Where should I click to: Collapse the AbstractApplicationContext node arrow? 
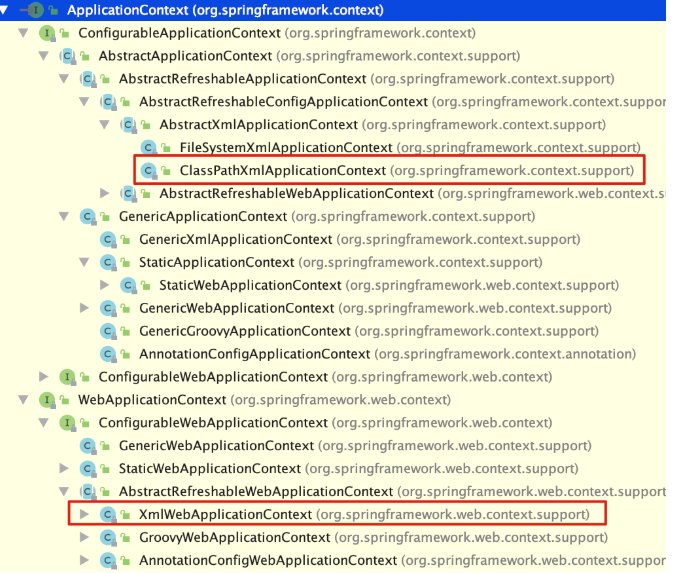tap(44, 55)
